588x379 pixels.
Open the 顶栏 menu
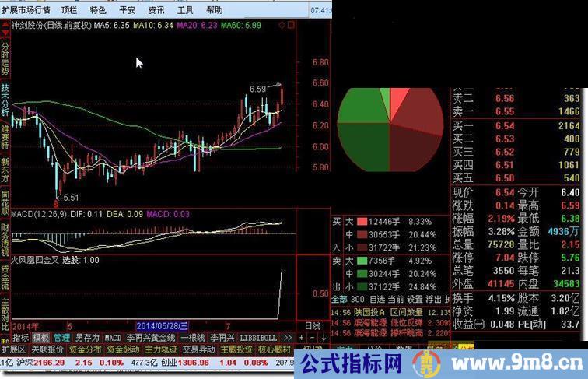69,10
